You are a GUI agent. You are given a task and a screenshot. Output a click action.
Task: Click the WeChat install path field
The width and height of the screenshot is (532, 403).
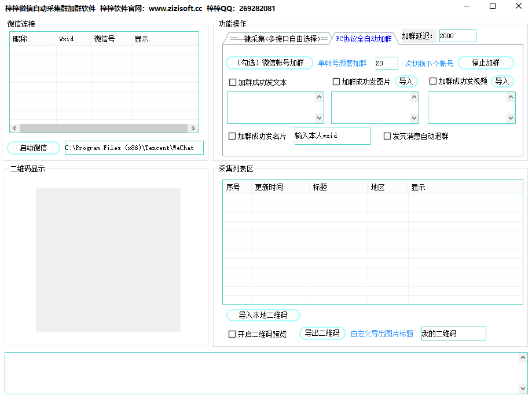tap(134, 148)
